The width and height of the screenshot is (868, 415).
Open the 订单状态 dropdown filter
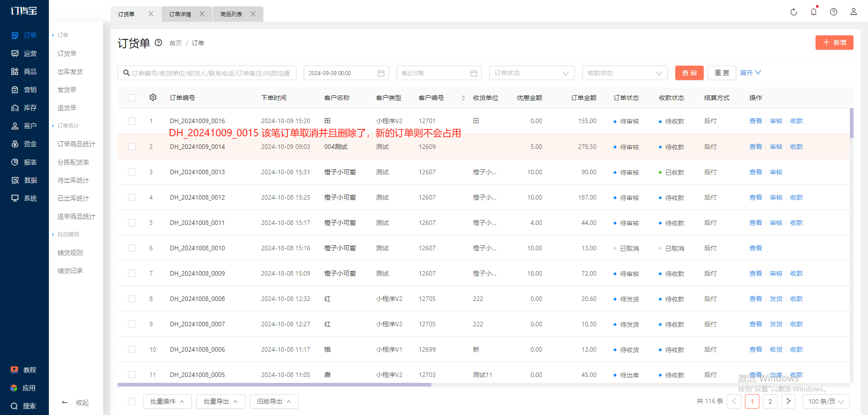click(532, 73)
